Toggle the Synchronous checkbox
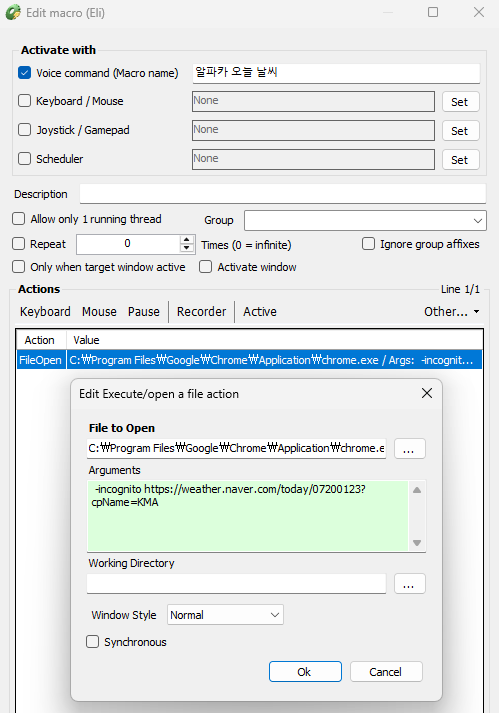The image size is (499, 713). [92, 642]
